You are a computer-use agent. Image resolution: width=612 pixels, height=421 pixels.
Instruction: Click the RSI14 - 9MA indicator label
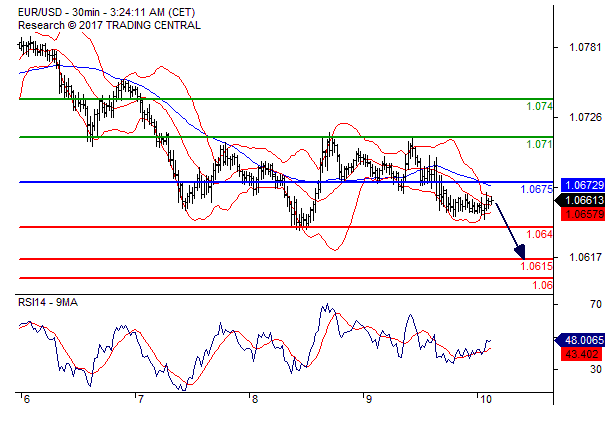[x=48, y=302]
